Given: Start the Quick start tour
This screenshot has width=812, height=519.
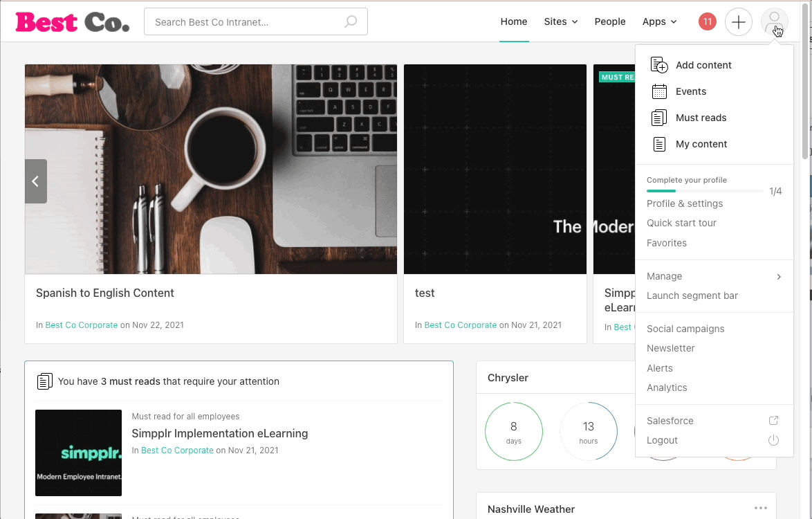Looking at the screenshot, I should tap(681, 223).
